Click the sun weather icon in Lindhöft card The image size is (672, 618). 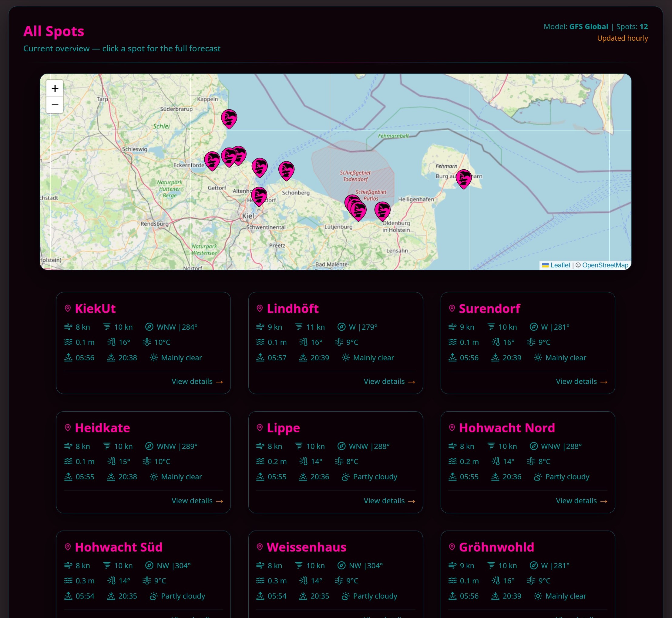tap(346, 358)
